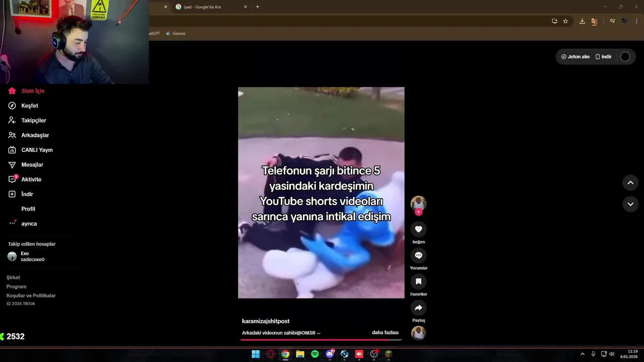The height and width of the screenshot is (362, 644).
Task: Open media controls music icon
Action: pyautogui.click(x=612, y=21)
